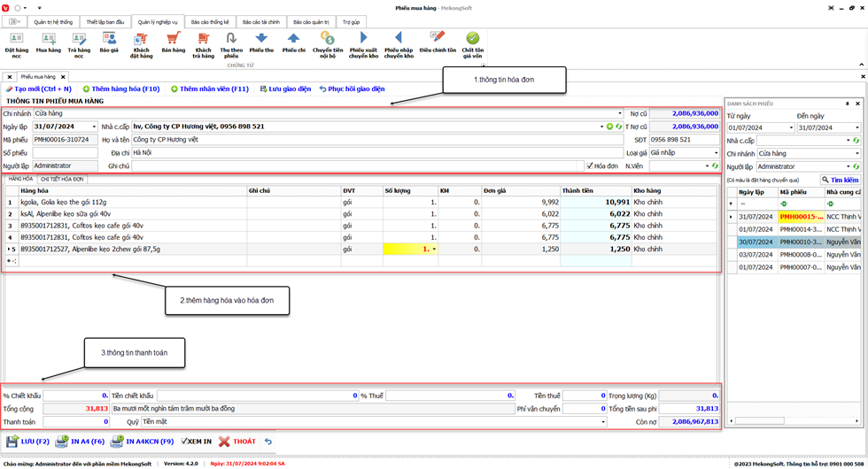
Task: Click the Tìm kiếm search button
Action: click(840, 180)
